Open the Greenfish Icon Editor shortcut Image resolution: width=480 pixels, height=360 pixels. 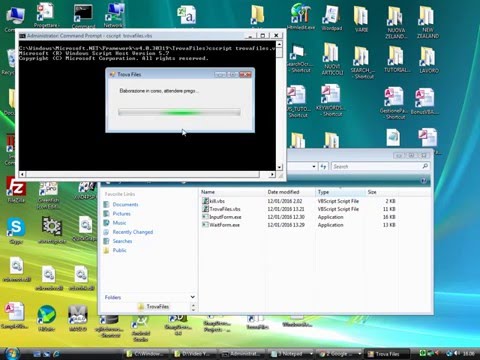pyautogui.click(x=49, y=195)
